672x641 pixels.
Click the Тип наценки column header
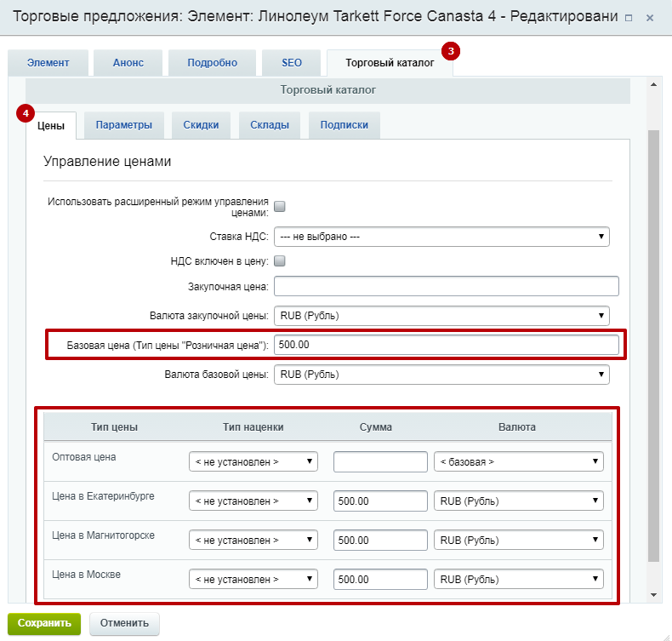click(253, 427)
